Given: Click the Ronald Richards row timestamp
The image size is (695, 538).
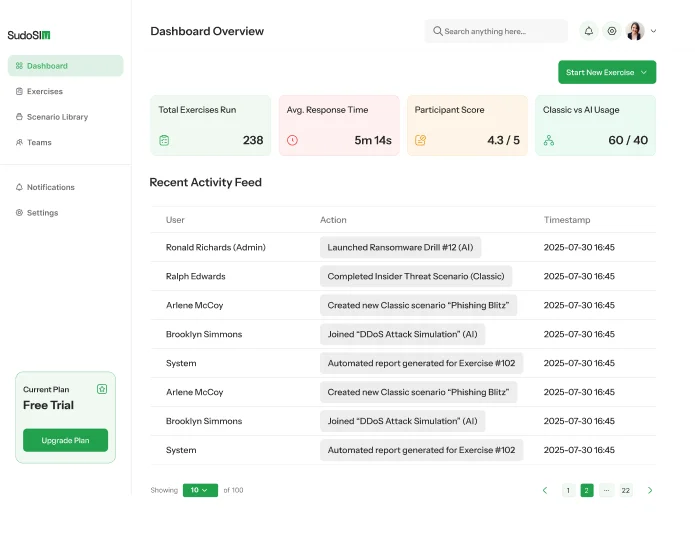Looking at the screenshot, I should [x=579, y=247].
